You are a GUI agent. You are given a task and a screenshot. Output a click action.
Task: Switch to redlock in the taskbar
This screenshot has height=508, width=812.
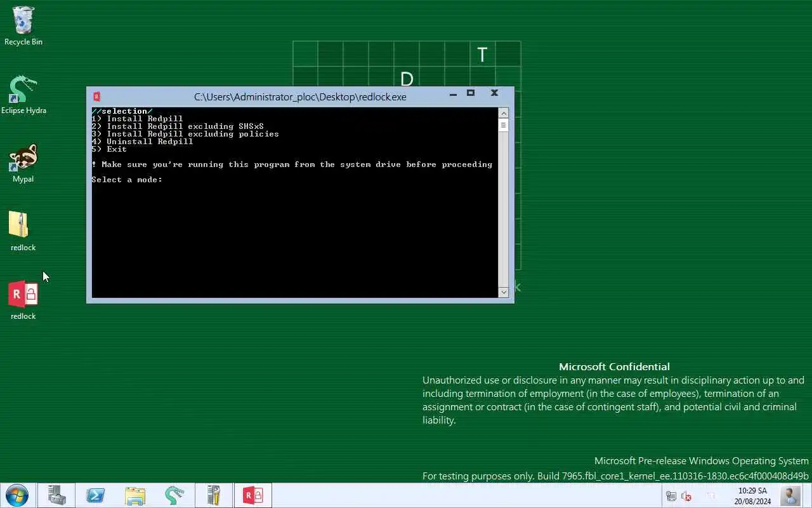253,495
